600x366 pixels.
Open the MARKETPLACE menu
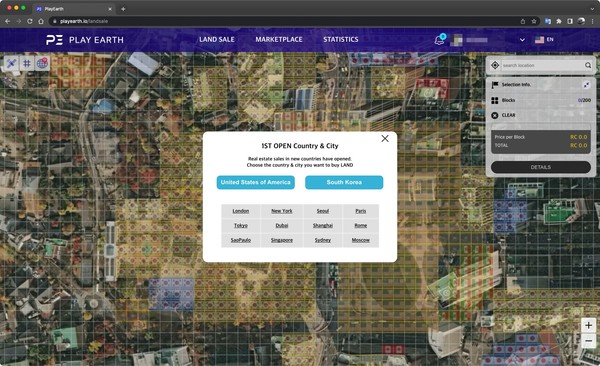click(279, 39)
